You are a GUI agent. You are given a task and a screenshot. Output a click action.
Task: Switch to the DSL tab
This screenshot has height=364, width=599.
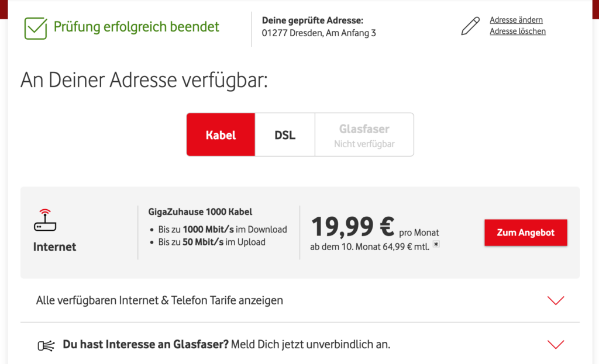[x=284, y=134]
